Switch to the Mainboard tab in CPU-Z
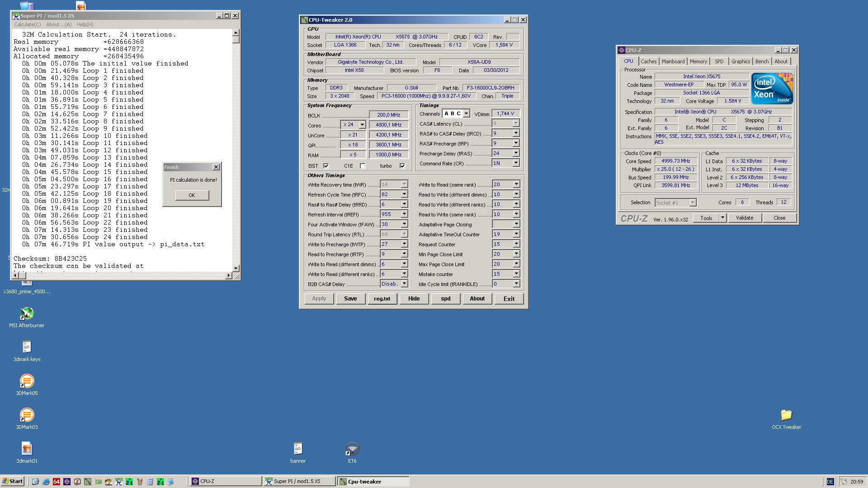 tap(673, 61)
